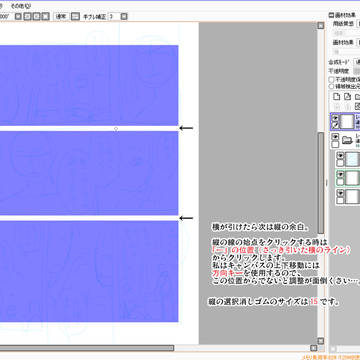This screenshot has height=360, width=360.
Task: Toggle move-link box of light-blue layer
Action: point(340,163)
